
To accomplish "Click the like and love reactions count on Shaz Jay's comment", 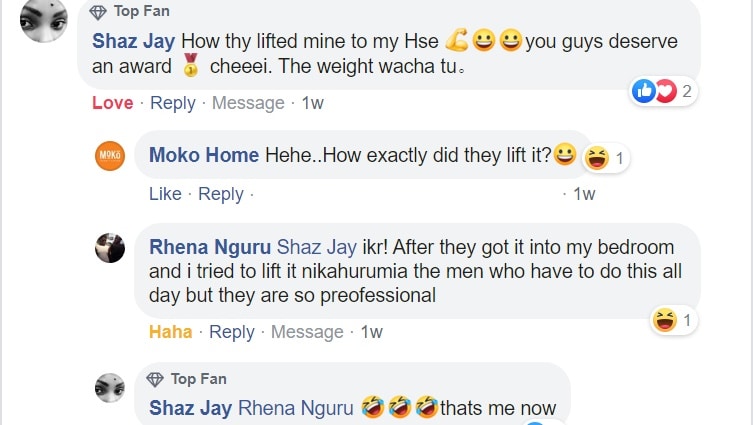I will pyautogui.click(x=663, y=92).
